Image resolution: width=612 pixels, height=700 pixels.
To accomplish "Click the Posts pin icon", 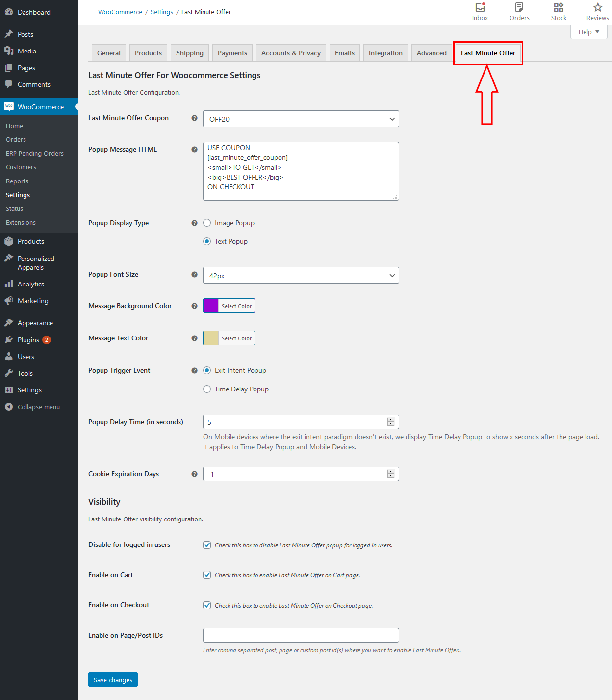I will tap(9, 34).
